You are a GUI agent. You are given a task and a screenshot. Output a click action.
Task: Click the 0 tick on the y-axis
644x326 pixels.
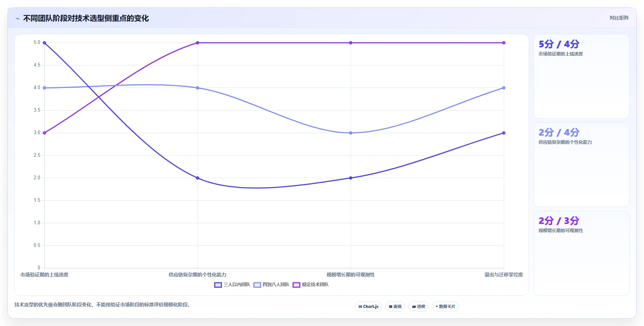coord(39,268)
